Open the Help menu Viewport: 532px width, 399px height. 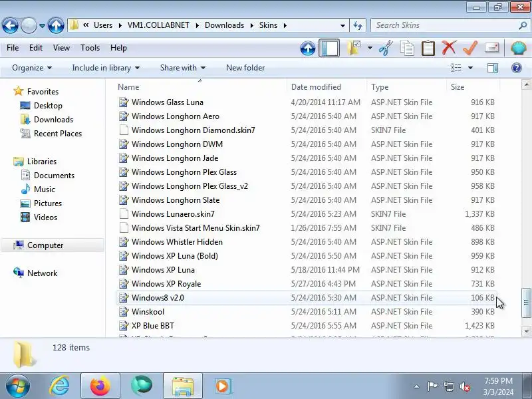[118, 48]
